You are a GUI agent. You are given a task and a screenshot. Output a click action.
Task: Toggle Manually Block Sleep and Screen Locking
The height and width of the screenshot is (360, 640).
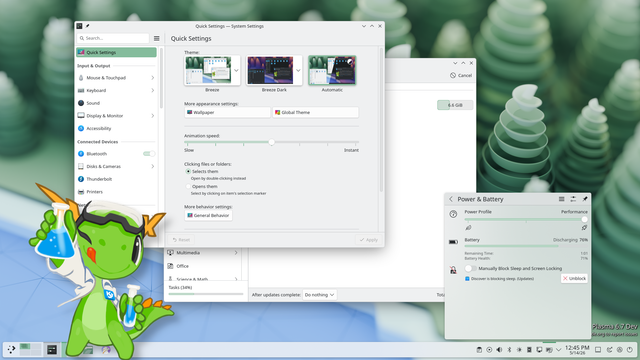470,268
